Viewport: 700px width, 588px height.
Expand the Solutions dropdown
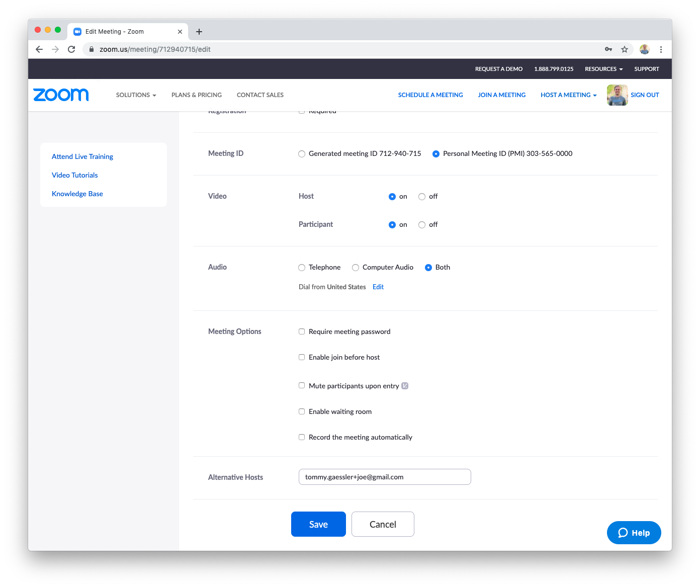click(136, 95)
